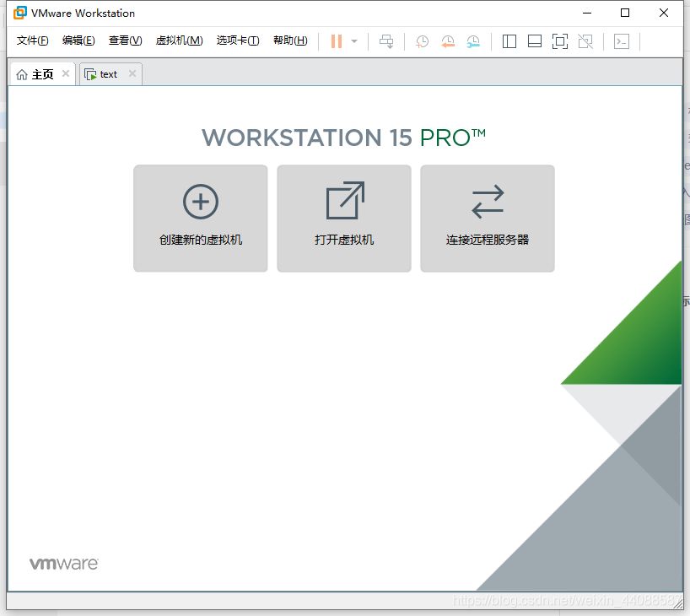Open the 编辑(E) menu
690x616 pixels.
pos(78,41)
